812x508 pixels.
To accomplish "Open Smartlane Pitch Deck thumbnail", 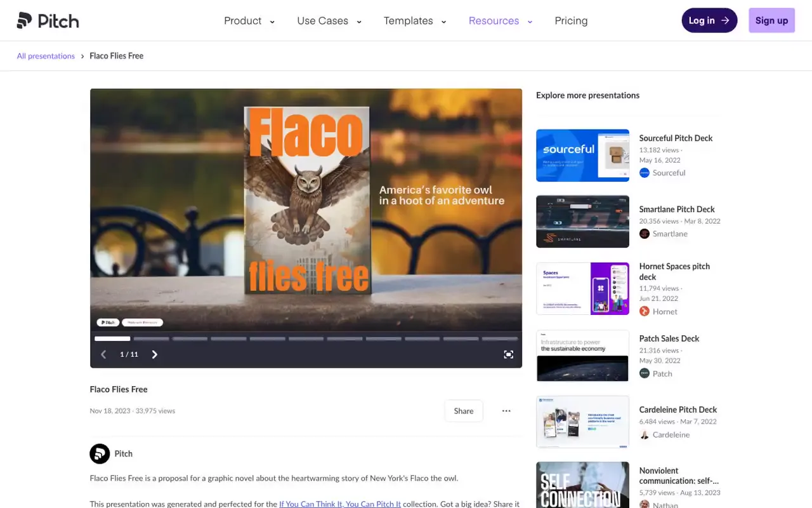I will click(582, 222).
